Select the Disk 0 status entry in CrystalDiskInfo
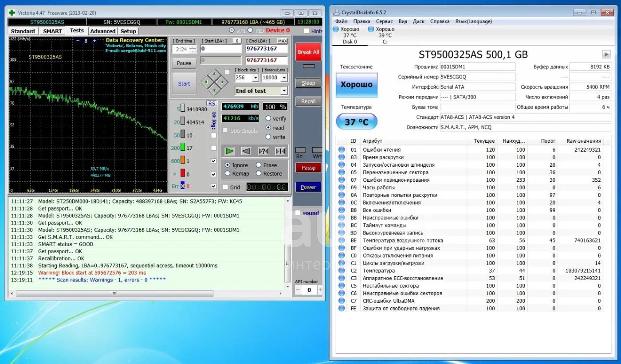Viewport: 621px width, 364px height. click(x=350, y=35)
